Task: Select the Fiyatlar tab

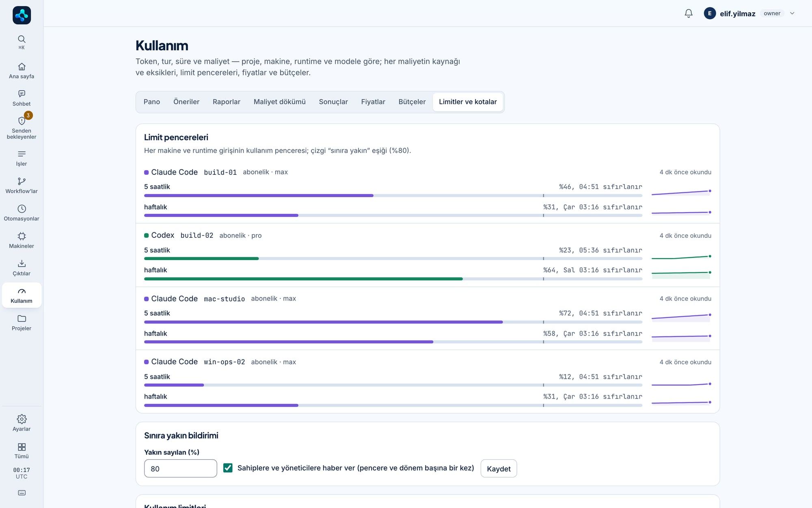Action: pyautogui.click(x=373, y=102)
